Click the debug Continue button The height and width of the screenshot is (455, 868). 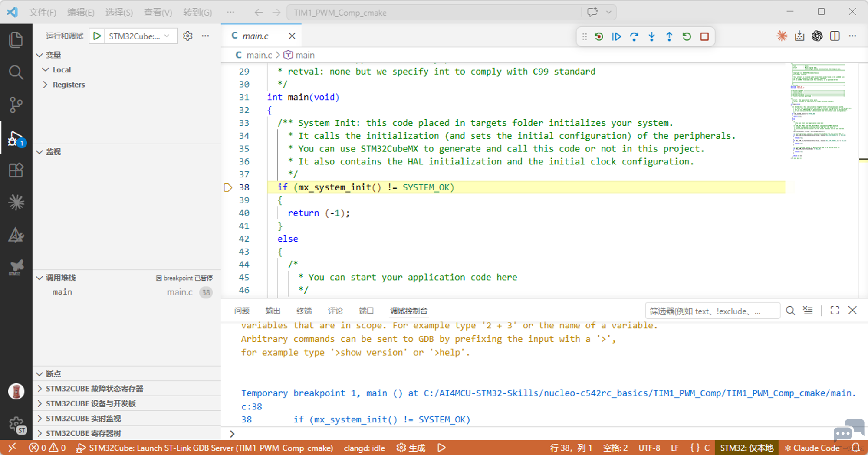coord(616,36)
